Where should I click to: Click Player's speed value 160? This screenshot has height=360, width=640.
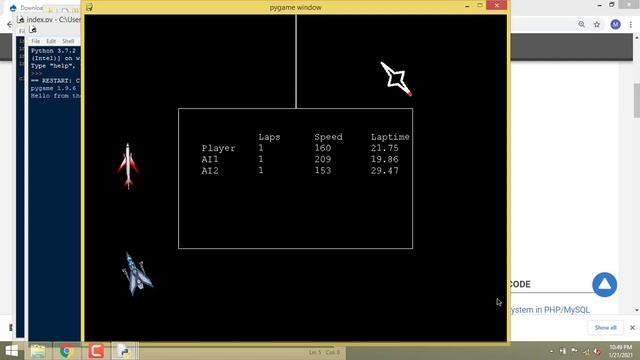click(322, 148)
